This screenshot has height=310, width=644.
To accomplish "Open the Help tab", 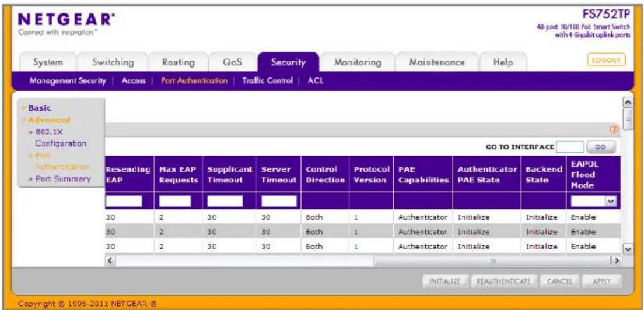I will coord(503,62).
